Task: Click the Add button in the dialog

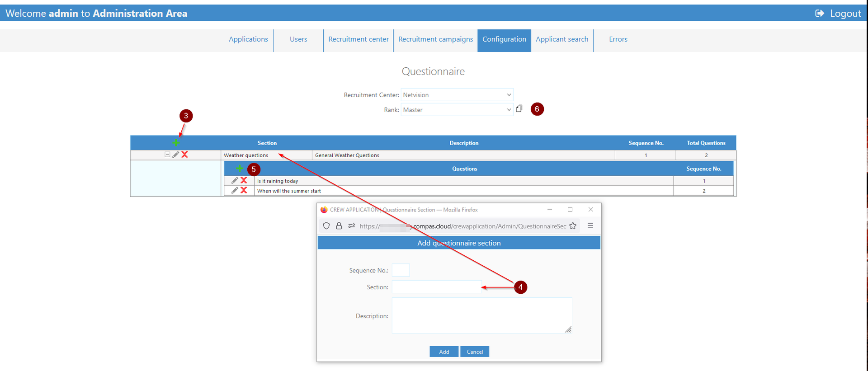Action: pyautogui.click(x=444, y=352)
